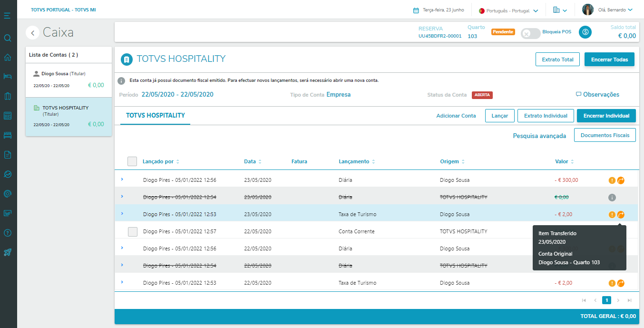
Task: Select the TOTVS HOSPITALITY tab
Action: coord(155,116)
